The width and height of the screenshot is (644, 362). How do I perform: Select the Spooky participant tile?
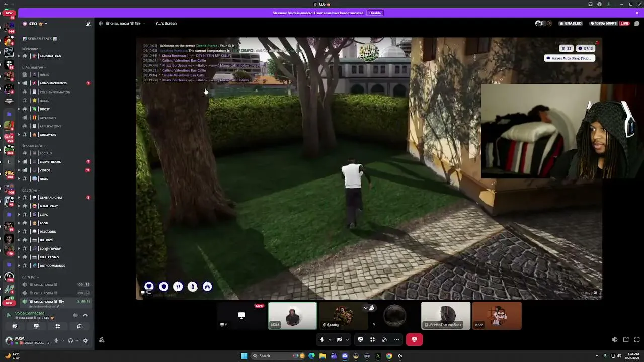click(x=344, y=316)
